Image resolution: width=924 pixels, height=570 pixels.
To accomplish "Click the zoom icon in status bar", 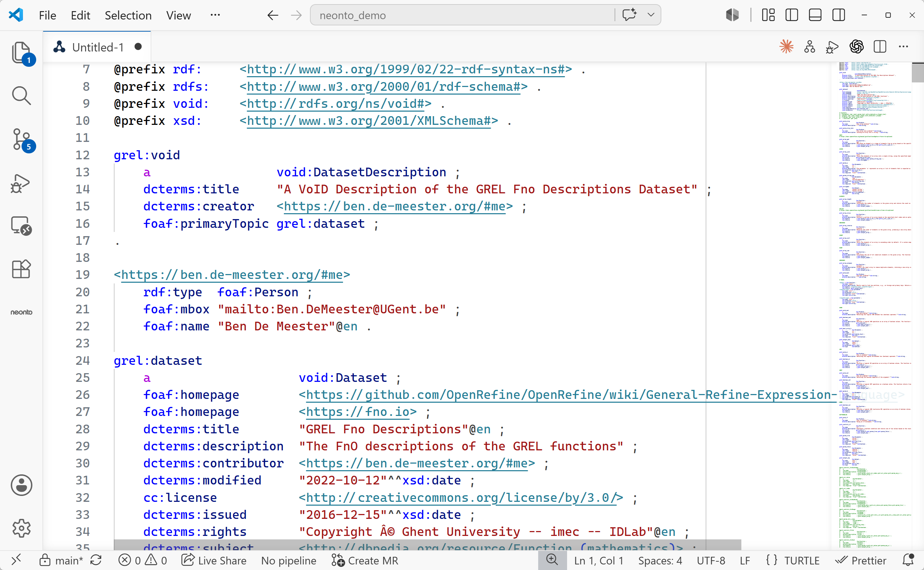I will 552,560.
